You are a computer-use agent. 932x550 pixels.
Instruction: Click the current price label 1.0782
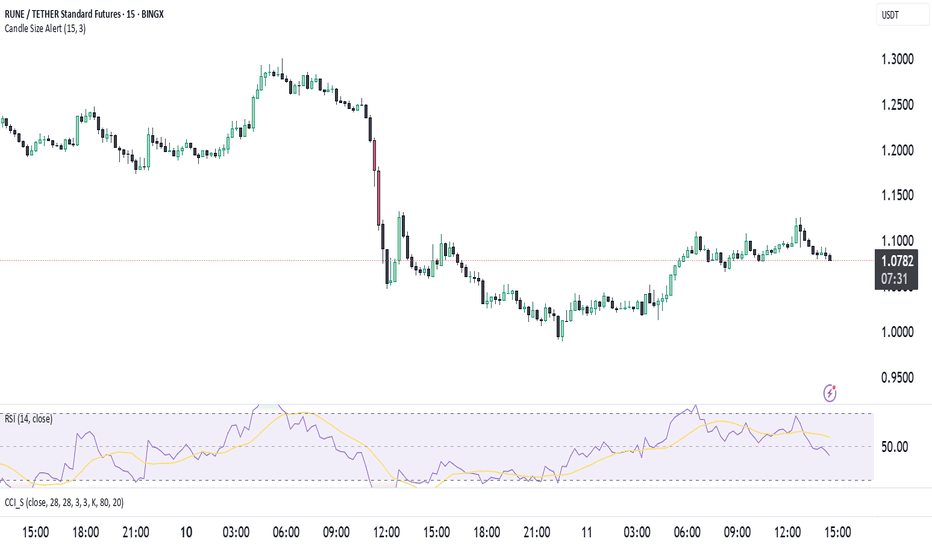(x=898, y=261)
